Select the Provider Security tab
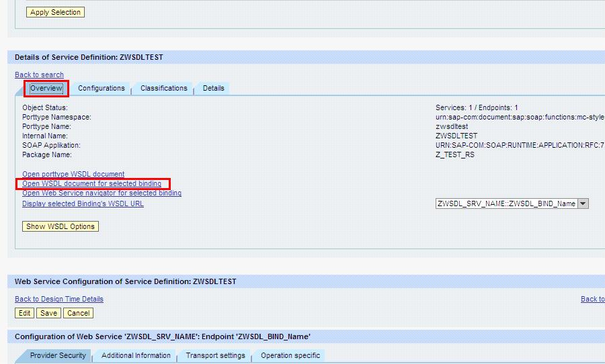The width and height of the screenshot is (605, 364). [x=58, y=355]
